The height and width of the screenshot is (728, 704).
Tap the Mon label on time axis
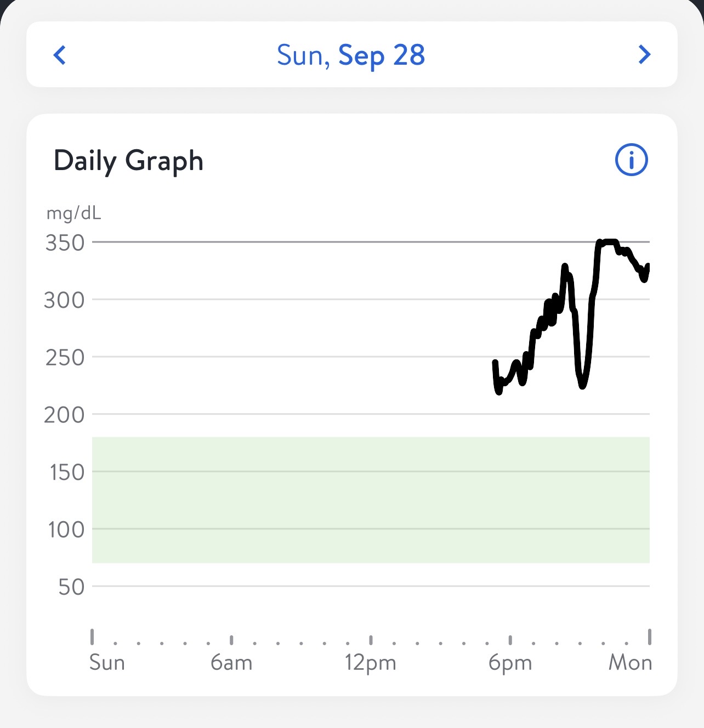630,663
